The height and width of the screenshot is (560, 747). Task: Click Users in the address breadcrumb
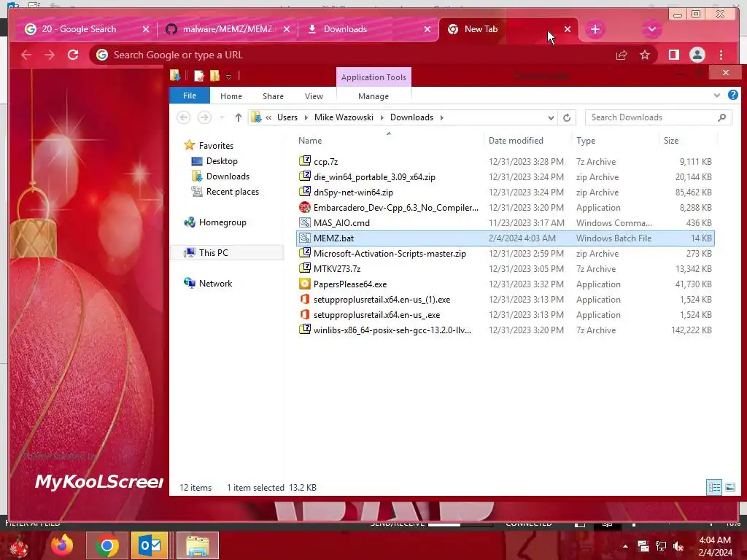tap(287, 117)
